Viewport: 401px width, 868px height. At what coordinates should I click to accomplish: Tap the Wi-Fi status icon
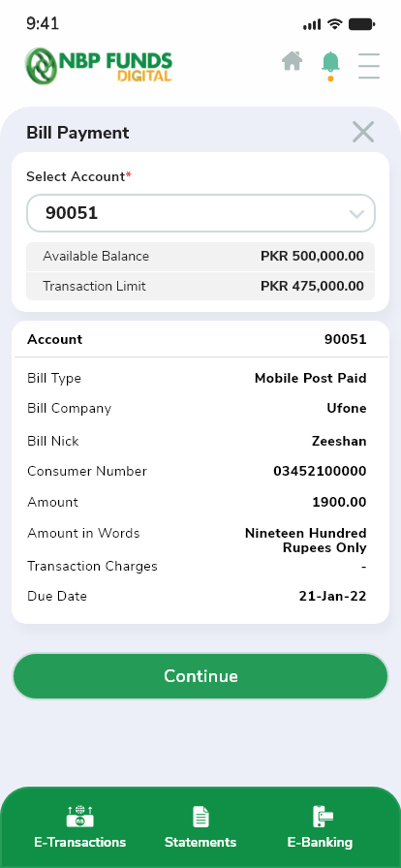coord(334,24)
